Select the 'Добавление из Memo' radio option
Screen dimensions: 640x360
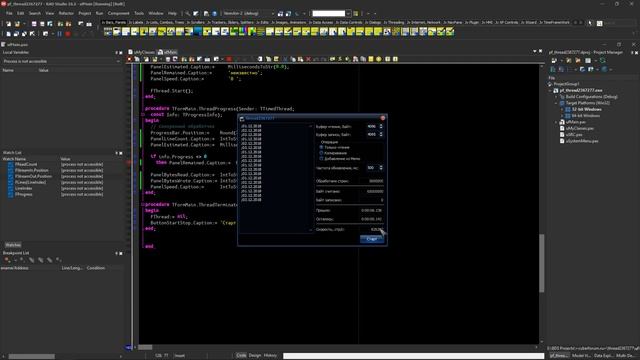[321, 159]
